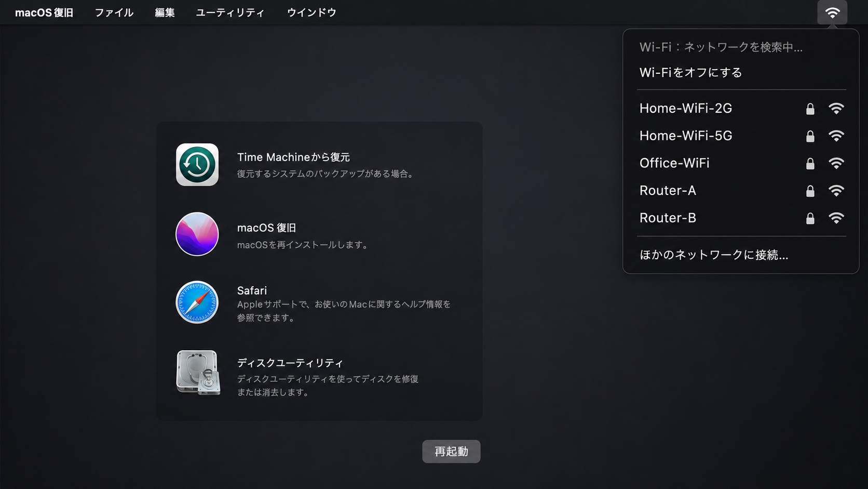Viewport: 868px width, 489px height.
Task: Click the lock icon beside Home-WiFi-2G
Action: 810,109
